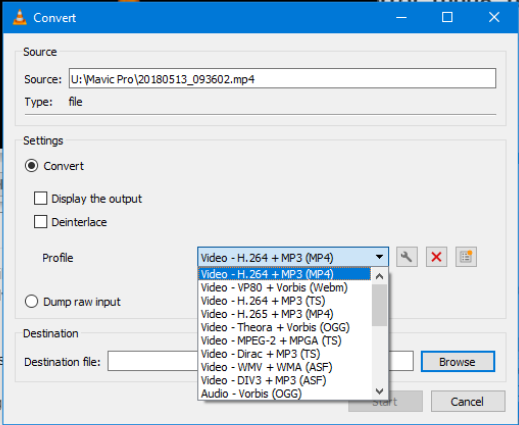Click the VLC cone icon in title bar

[20, 17]
